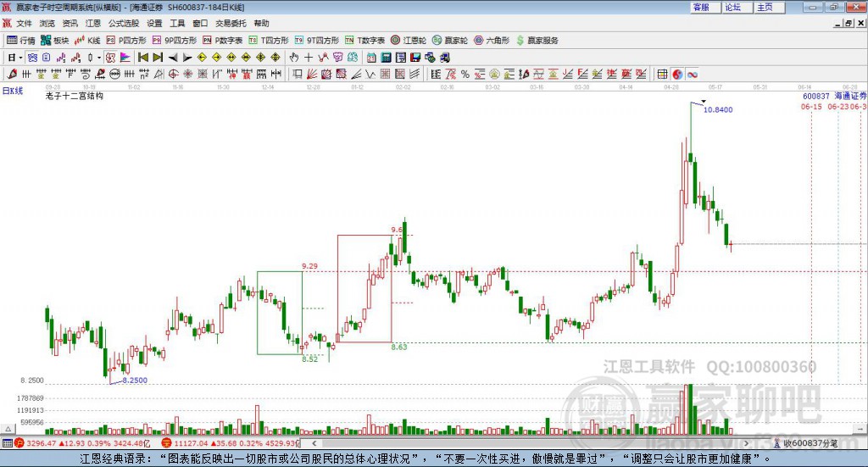Open the P数字表 tool
This screenshot has width=868, height=467.
pos(223,41)
